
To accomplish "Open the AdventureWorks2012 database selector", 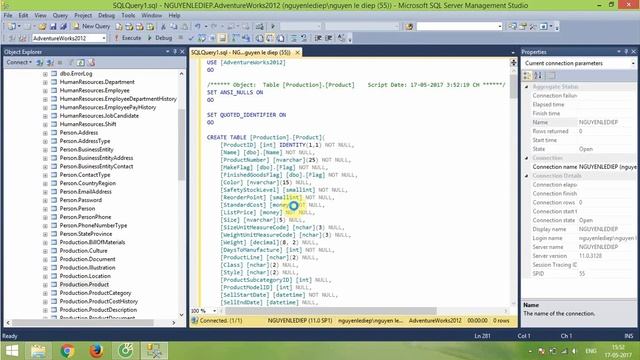I will pyautogui.click(x=69, y=38).
